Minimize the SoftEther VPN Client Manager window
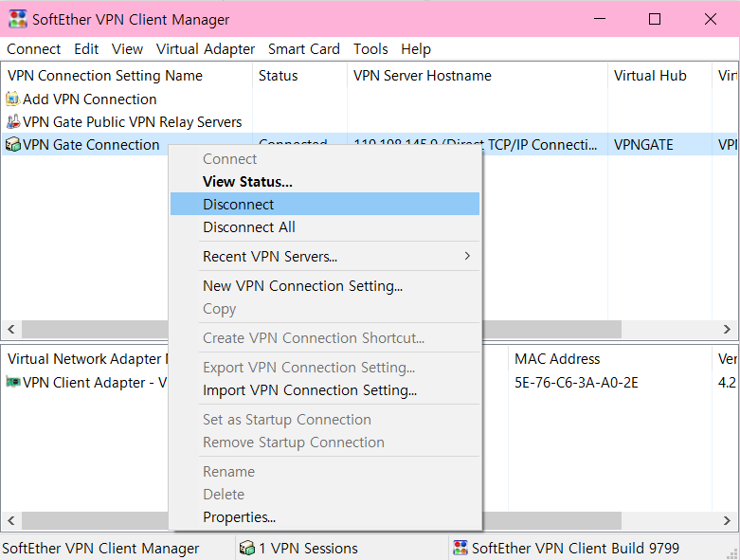Image resolution: width=740 pixels, height=560 pixels. tap(600, 19)
